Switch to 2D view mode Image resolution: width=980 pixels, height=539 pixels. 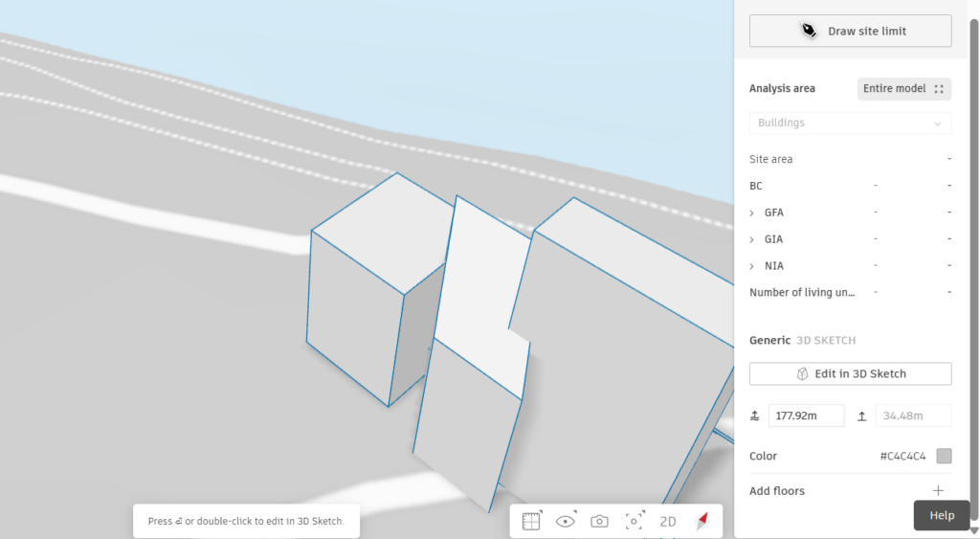(x=668, y=521)
